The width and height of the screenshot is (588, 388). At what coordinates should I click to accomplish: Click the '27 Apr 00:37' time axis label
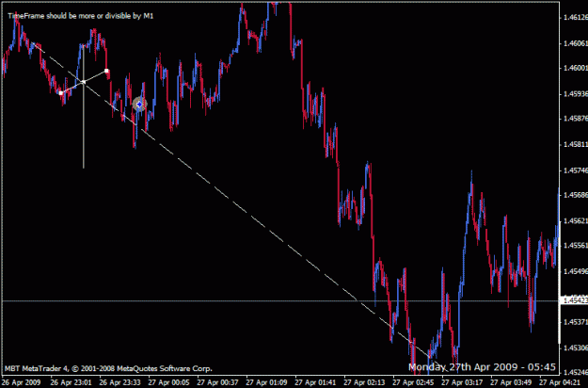click(x=217, y=382)
